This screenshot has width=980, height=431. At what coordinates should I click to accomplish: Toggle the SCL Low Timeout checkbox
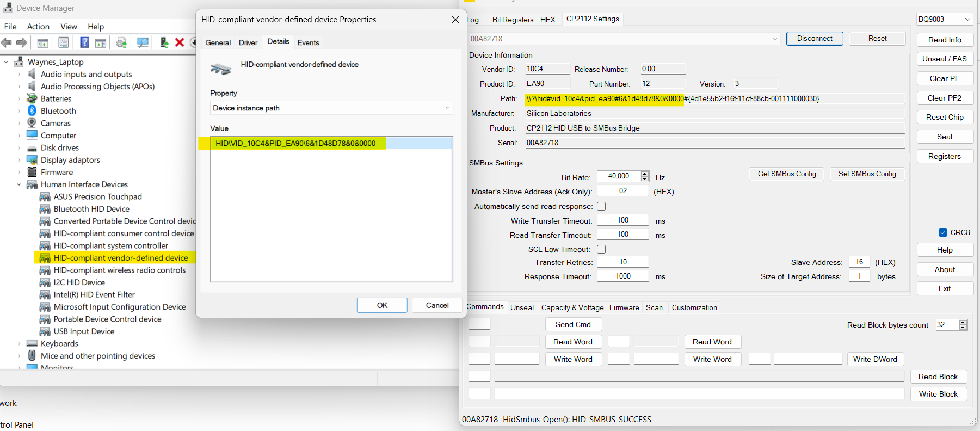coord(601,249)
